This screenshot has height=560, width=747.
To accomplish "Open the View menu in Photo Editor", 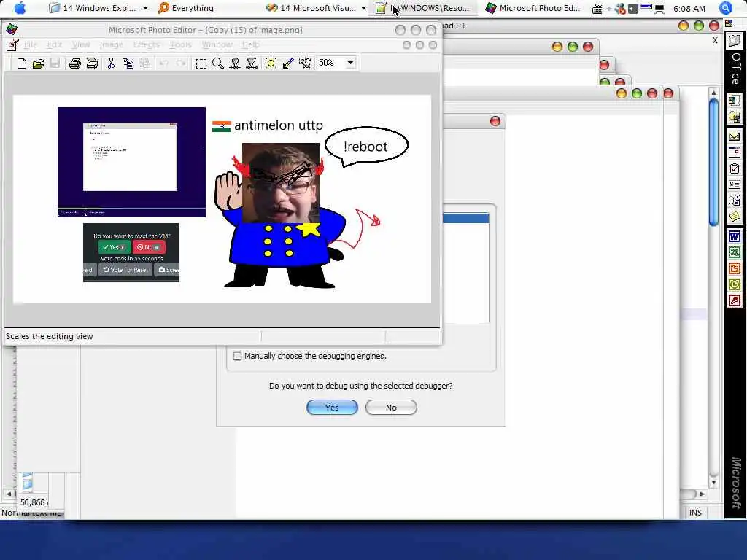I will pos(81,44).
